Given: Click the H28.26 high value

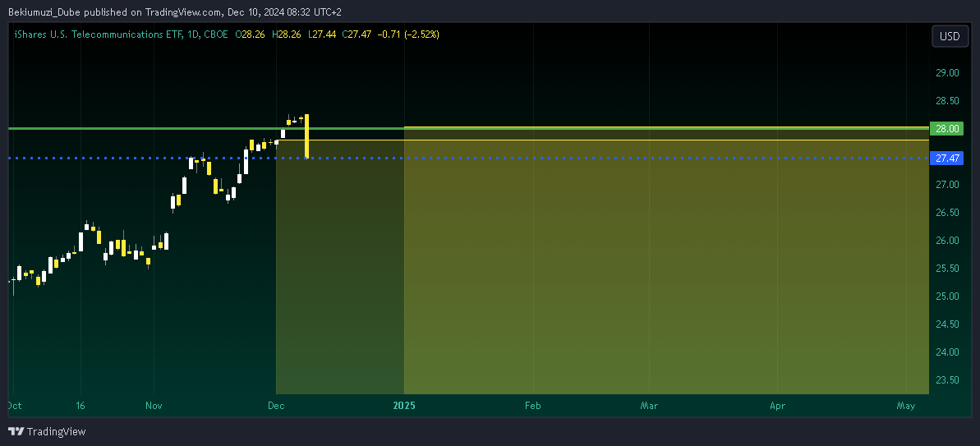Looking at the screenshot, I should coord(287,35).
